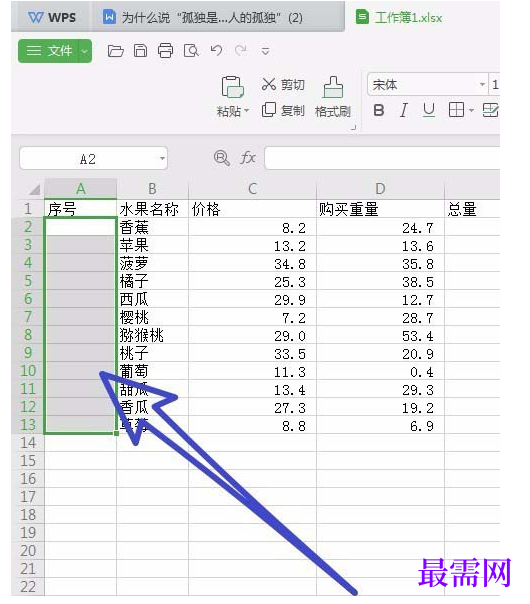
Task: Switch to the 工作簿1.xlsx tab
Action: point(399,17)
